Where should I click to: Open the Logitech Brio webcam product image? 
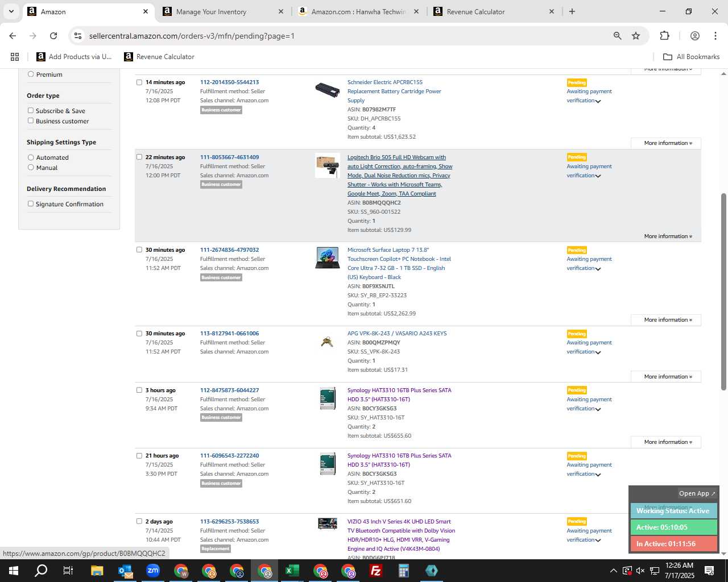coord(328,165)
